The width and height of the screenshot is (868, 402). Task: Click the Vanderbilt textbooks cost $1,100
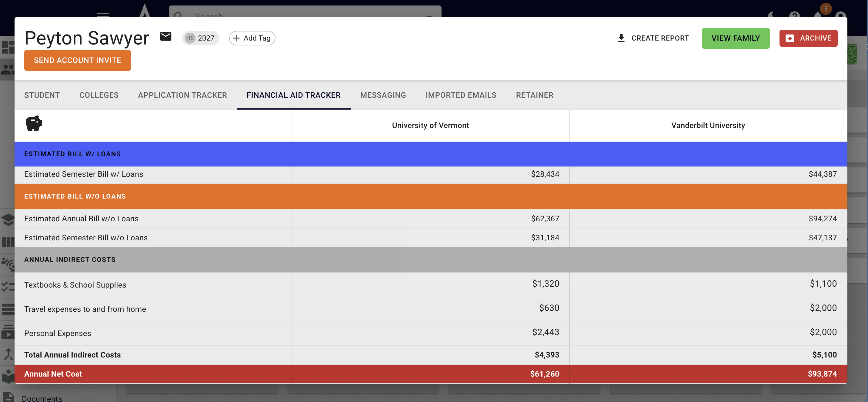(823, 283)
